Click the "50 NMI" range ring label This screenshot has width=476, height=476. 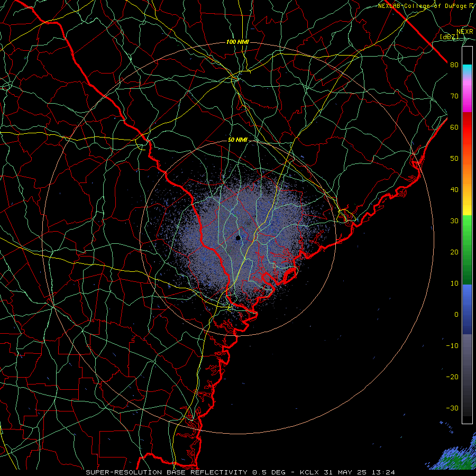pos(237,140)
